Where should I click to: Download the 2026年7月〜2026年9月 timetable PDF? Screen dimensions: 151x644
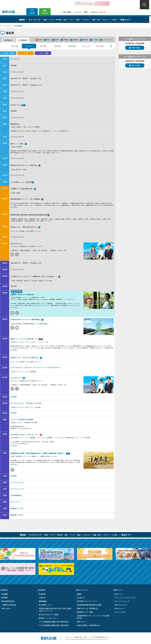point(135,48)
